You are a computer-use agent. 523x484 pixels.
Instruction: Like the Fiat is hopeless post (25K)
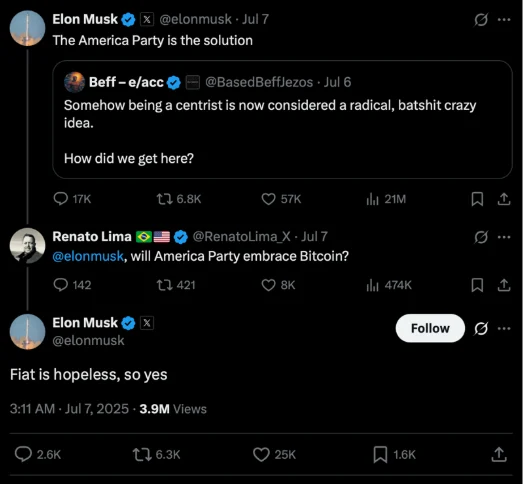pyautogui.click(x=274, y=454)
